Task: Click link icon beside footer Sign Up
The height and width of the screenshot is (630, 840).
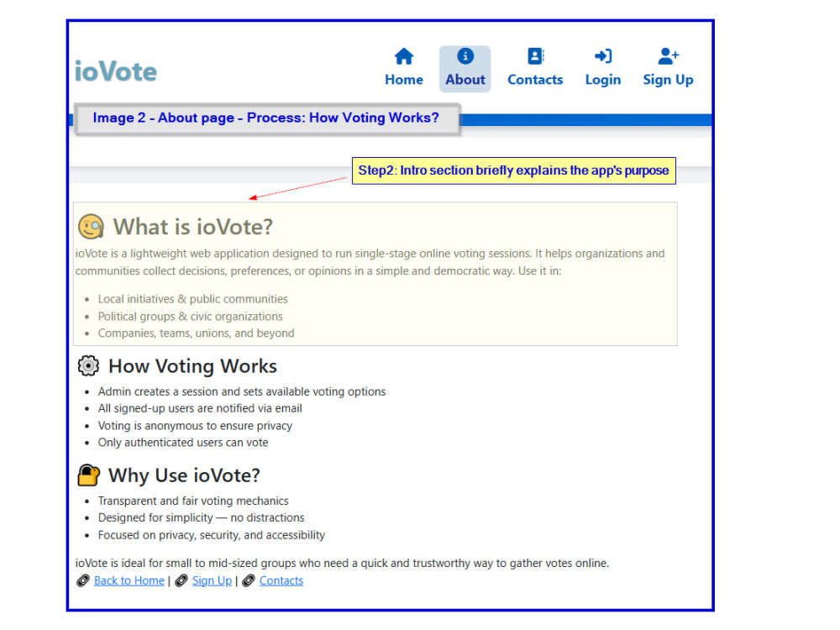Action: 181,580
